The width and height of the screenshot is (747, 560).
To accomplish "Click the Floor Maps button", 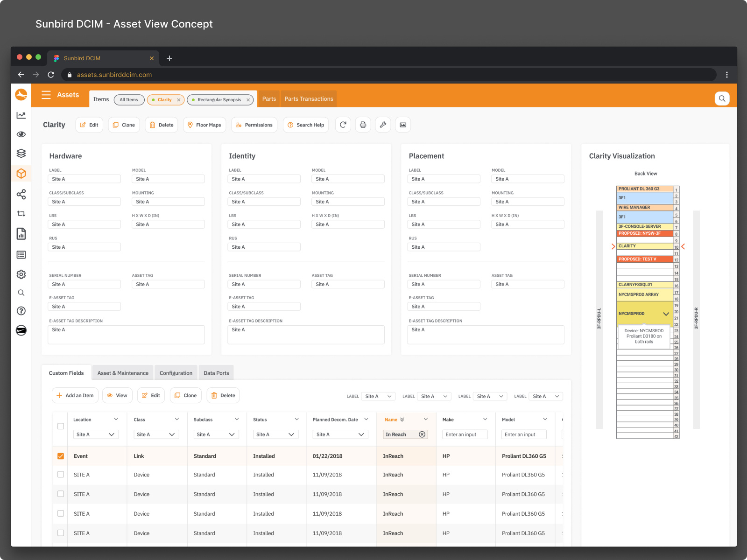I will click(204, 125).
